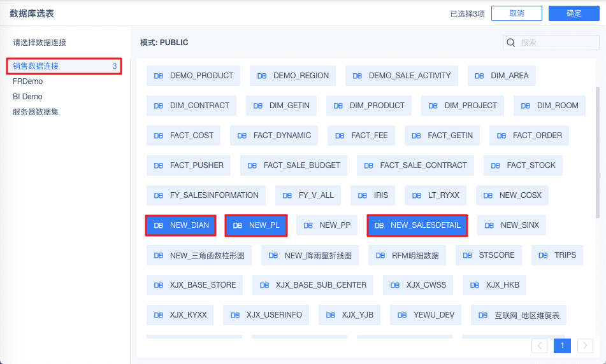
Task: Select the DIM_ROOM table
Action: click(549, 106)
